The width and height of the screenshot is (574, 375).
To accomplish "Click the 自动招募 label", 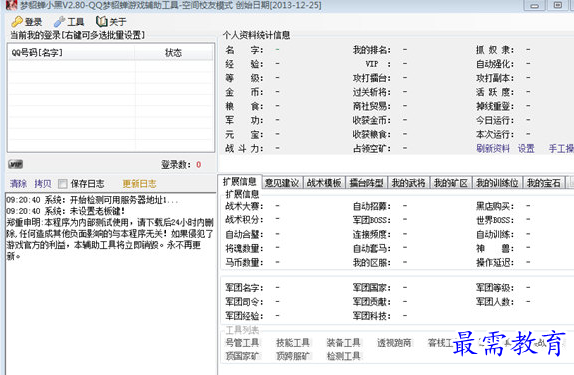I will [x=372, y=206].
